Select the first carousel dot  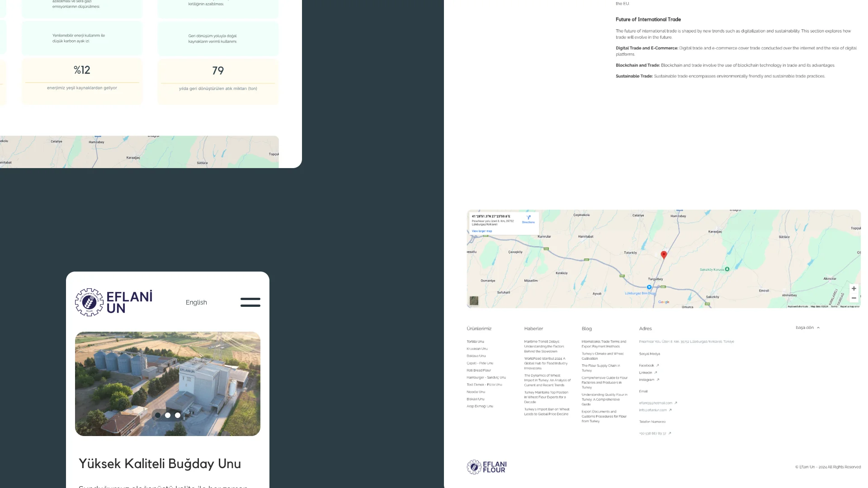pos(158,415)
